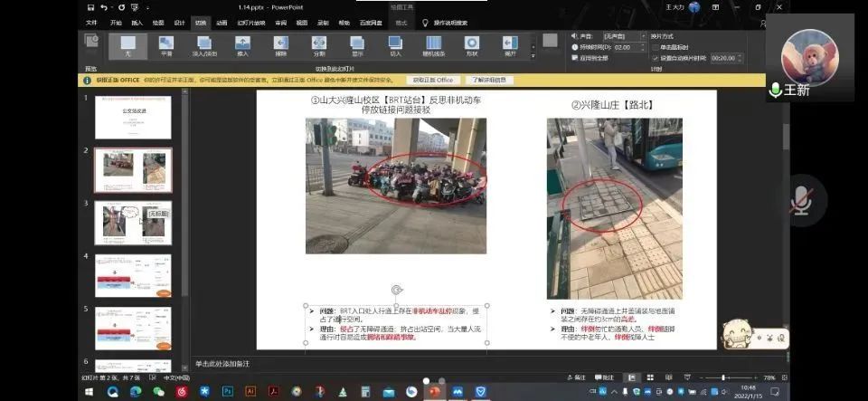Switch to the 视图 View tab
868x401 pixels.
[x=302, y=24]
